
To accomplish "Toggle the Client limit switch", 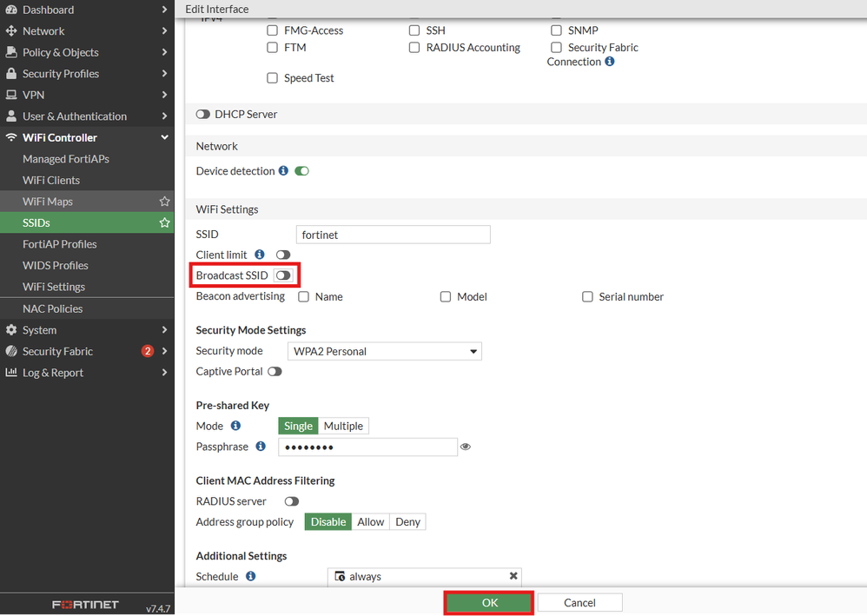I will [x=283, y=255].
